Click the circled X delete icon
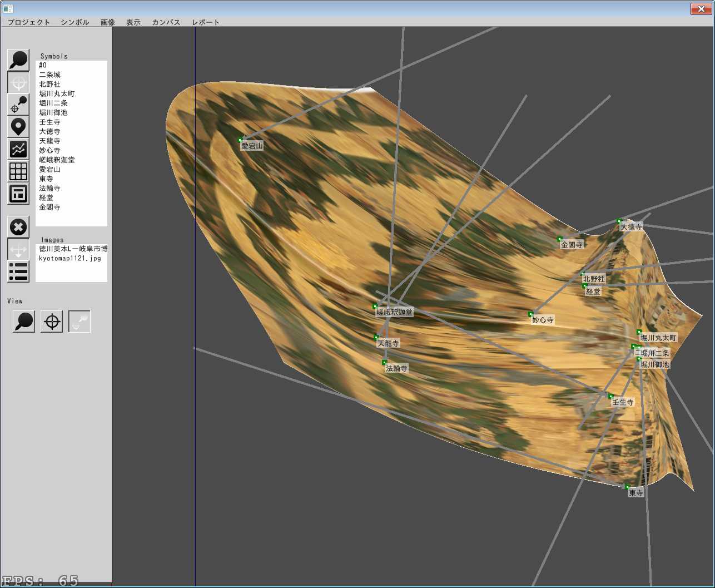The image size is (715, 588). pyautogui.click(x=18, y=227)
